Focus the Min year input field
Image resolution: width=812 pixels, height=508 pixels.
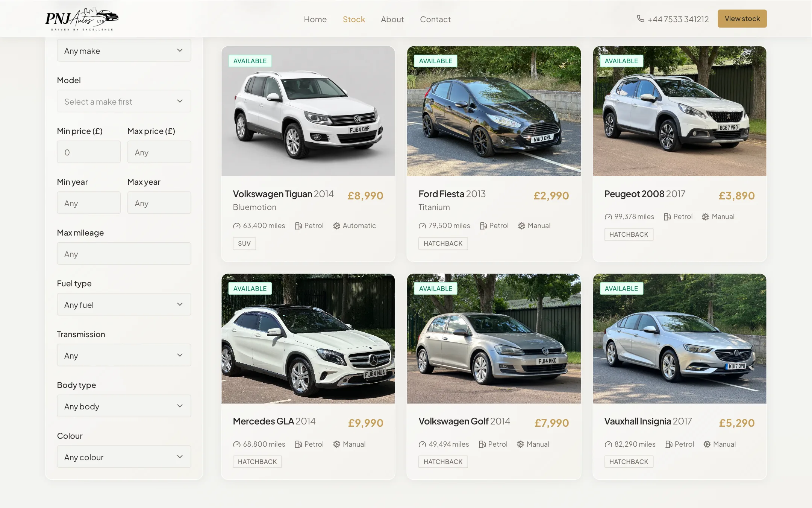coord(89,203)
